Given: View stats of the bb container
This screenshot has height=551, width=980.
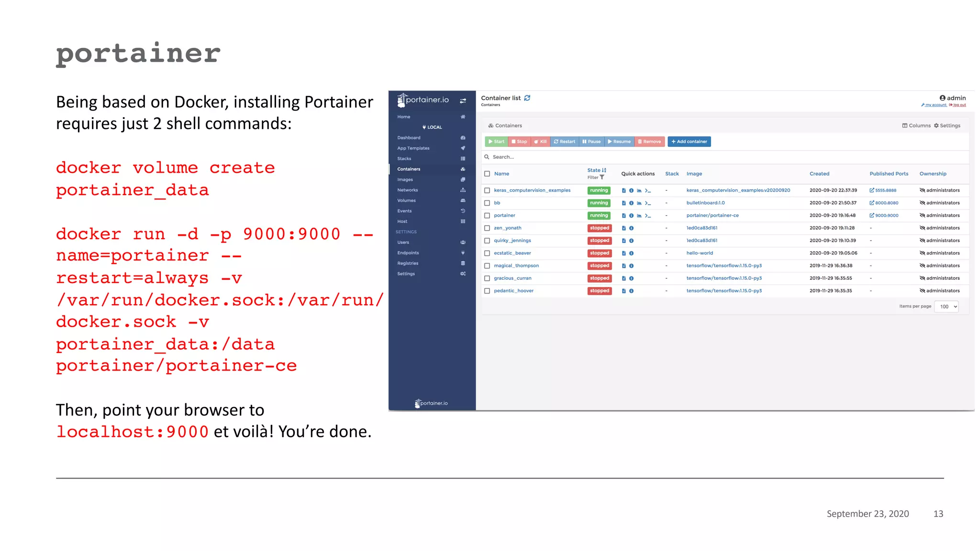Looking at the screenshot, I should tap(639, 203).
